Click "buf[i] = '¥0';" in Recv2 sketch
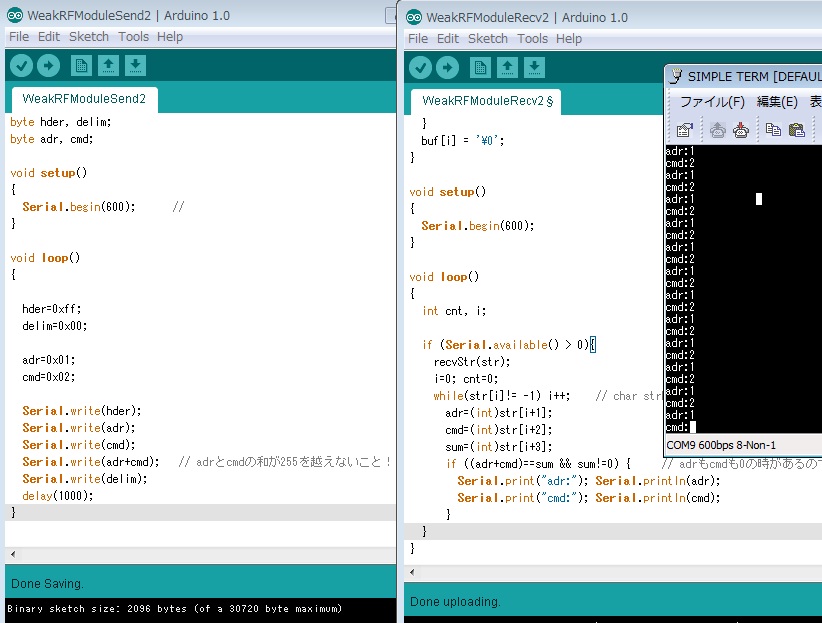Image resolution: width=822 pixels, height=623 pixels. pyautogui.click(x=462, y=141)
